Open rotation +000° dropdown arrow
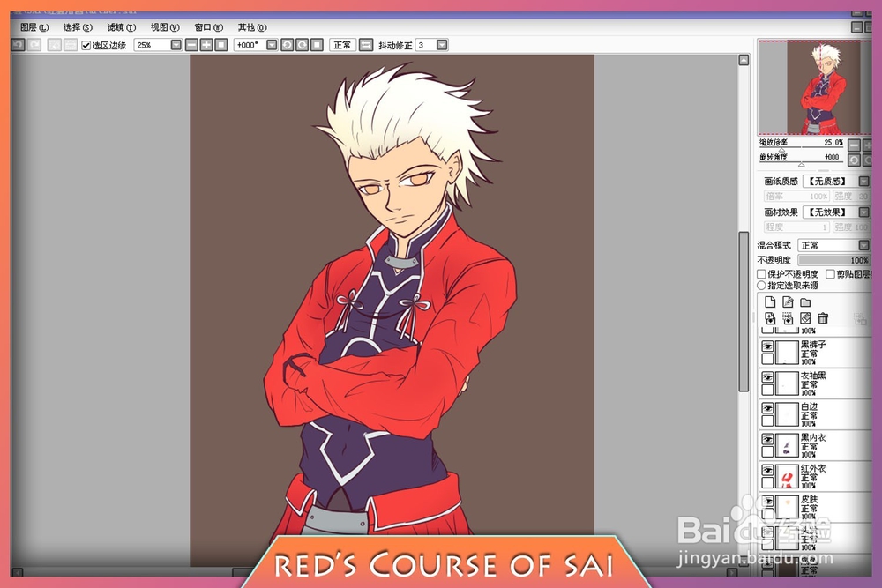This screenshot has height=588, width=882. pos(272,45)
